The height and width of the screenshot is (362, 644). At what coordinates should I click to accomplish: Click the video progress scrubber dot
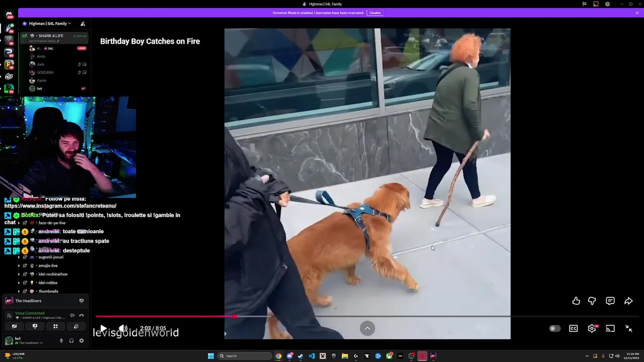(235, 316)
